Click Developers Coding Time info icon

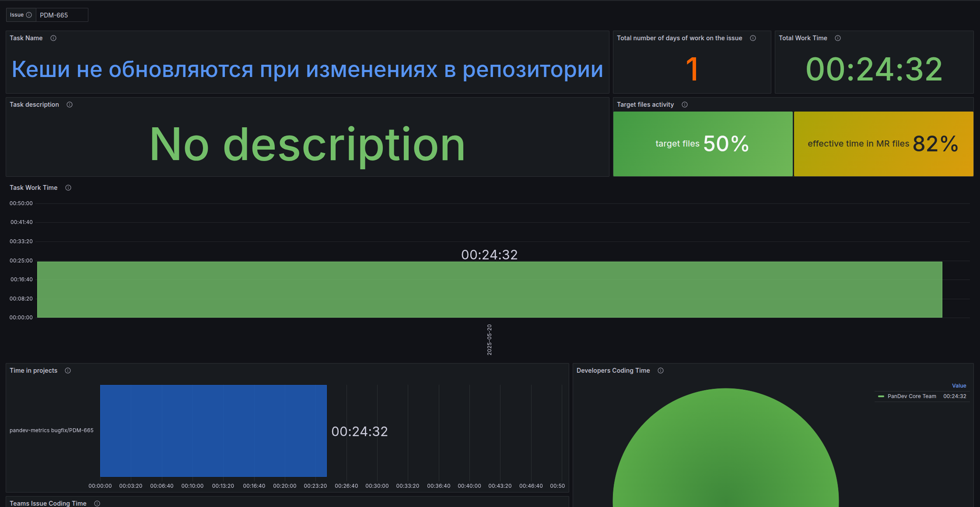[x=661, y=371]
